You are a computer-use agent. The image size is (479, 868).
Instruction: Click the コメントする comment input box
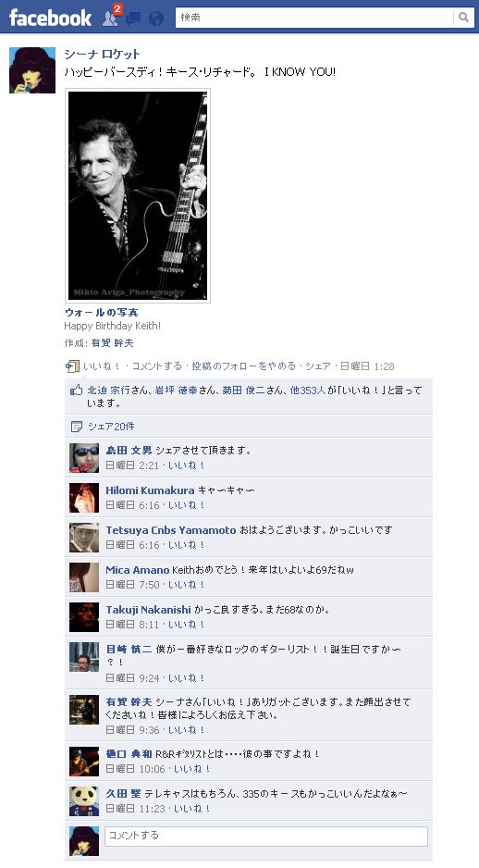[x=266, y=836]
